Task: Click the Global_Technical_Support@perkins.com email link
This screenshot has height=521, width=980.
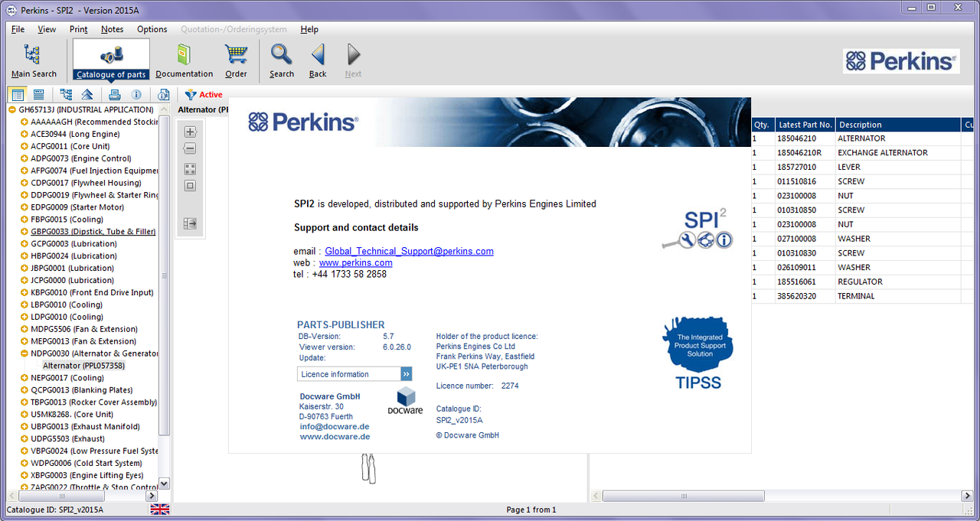Action: [x=409, y=251]
